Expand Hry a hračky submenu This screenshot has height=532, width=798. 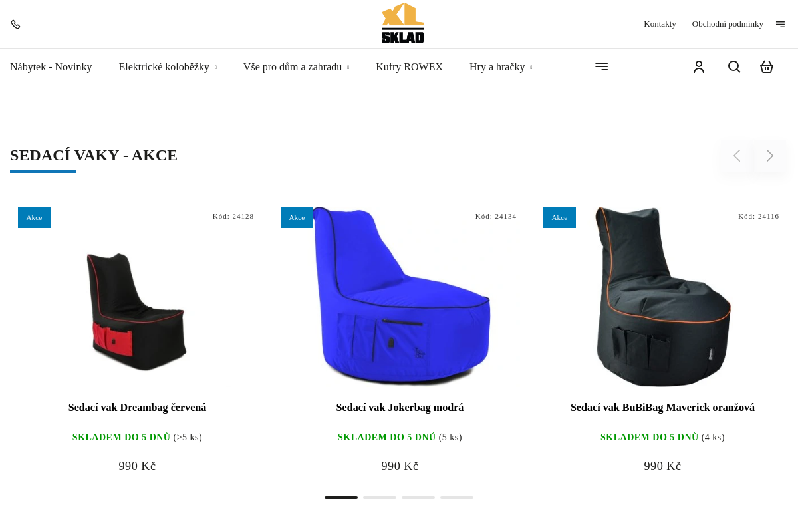pos(531,67)
